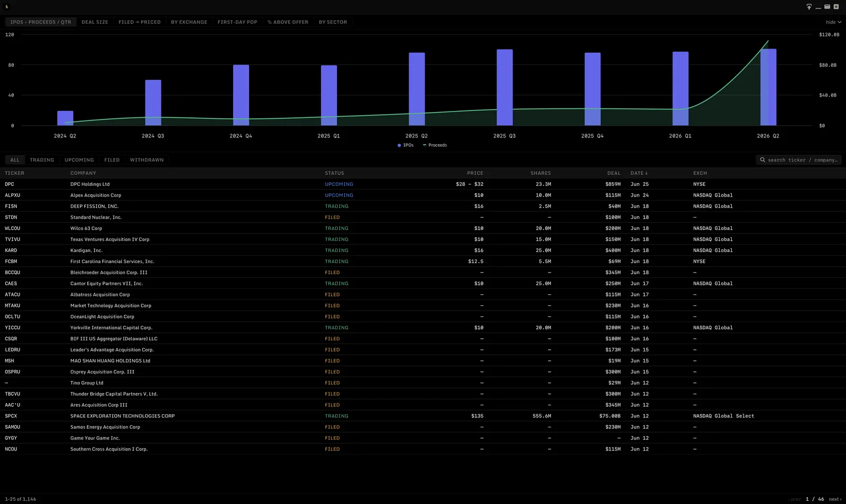Toggle the Proceeds legend series

435,145
